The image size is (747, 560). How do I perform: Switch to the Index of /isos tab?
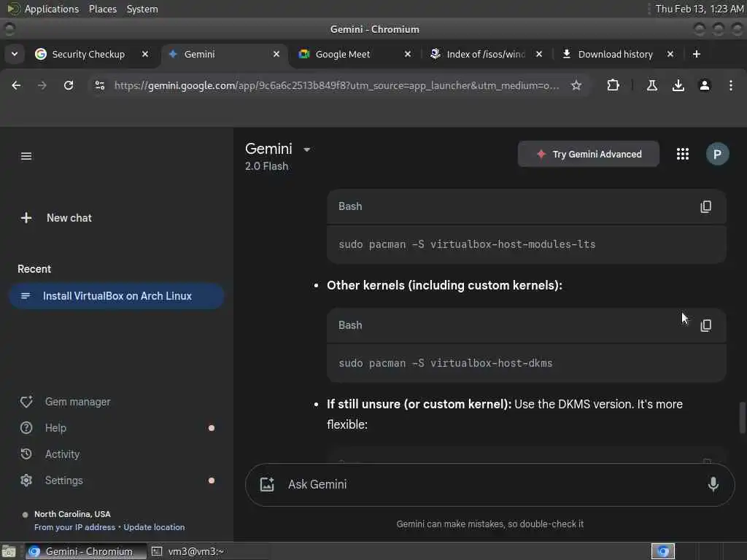pyautogui.click(x=485, y=54)
